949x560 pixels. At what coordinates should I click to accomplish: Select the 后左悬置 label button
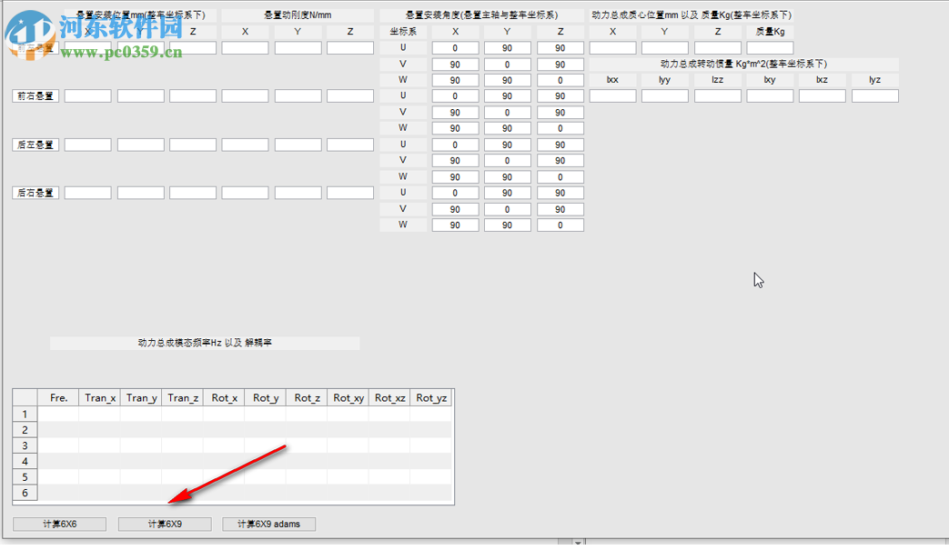35,145
